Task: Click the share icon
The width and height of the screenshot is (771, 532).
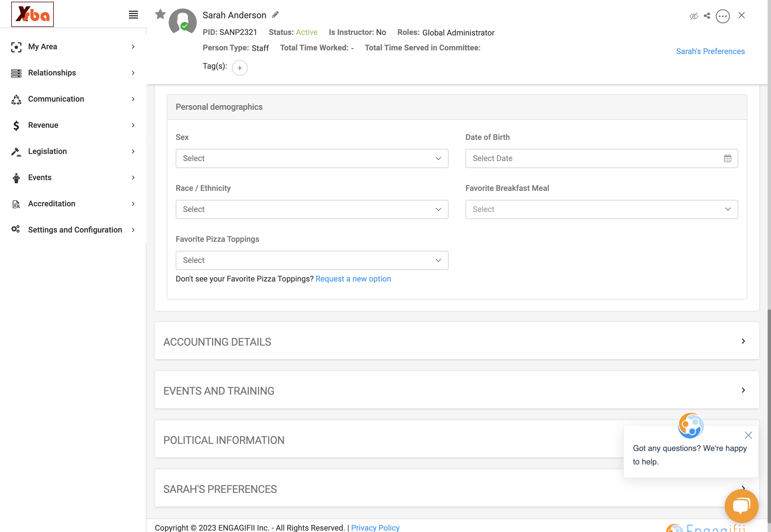Action: tap(707, 16)
